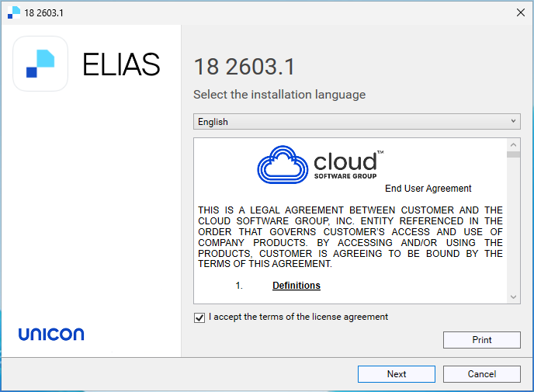Click the Cloud Software Group logo
The image size is (534, 392).
pos(320,165)
